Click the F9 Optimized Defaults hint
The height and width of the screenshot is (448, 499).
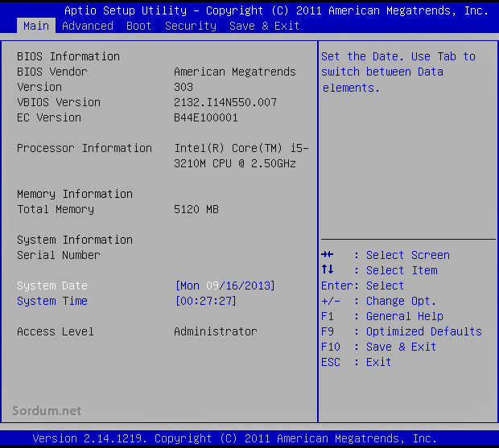(x=401, y=331)
